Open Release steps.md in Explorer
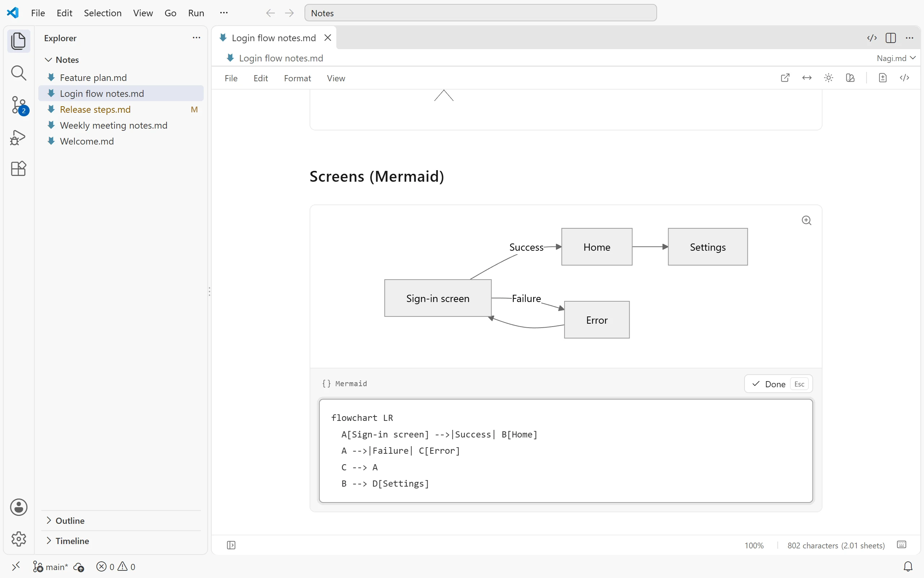This screenshot has height=578, width=924. [121, 109]
